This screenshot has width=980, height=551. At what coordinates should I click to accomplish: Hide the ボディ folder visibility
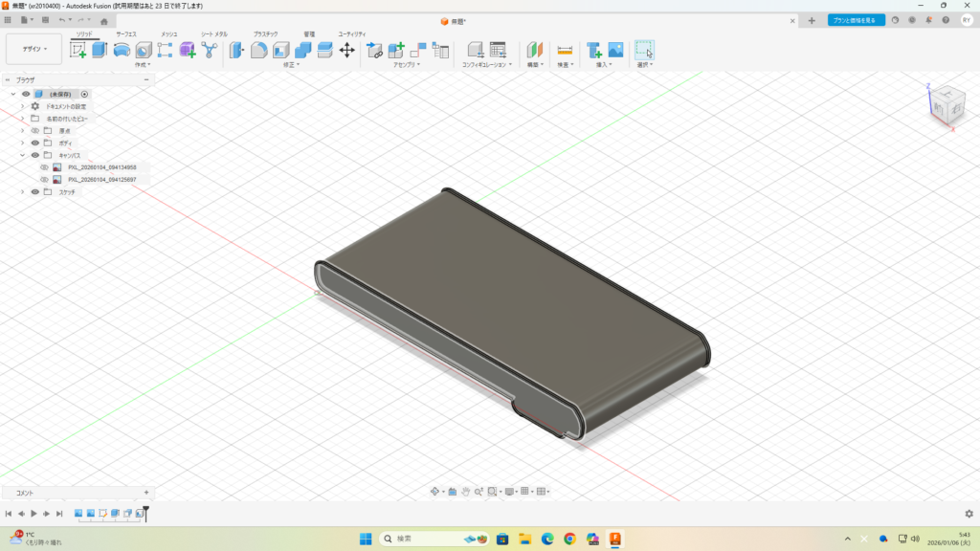(x=35, y=143)
